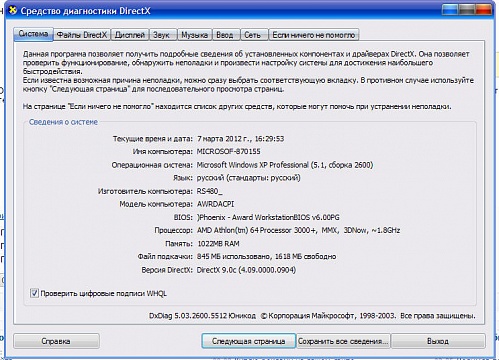
Task: Maximize the DirectX diagnostic window
Action: (467, 10)
